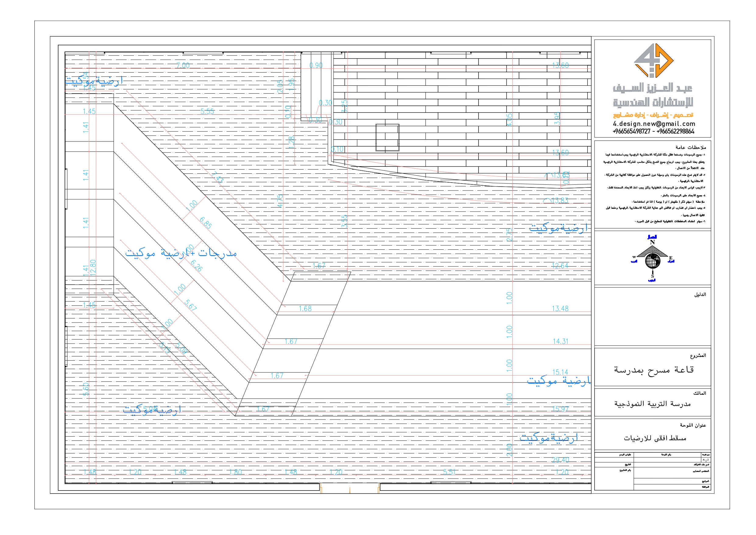Viewport: 756px width, 535px height.
Task: Click the ملاحظات عامة heading
Action: pos(691,147)
